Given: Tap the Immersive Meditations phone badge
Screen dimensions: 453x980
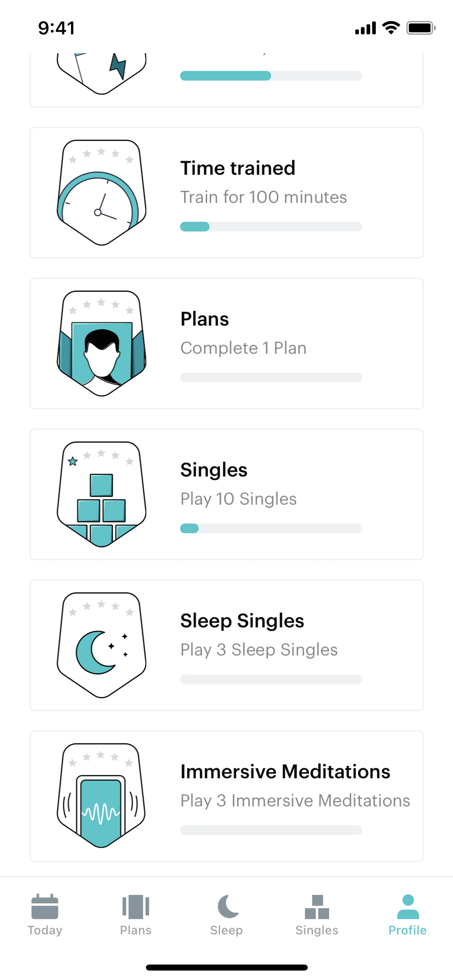Looking at the screenshot, I should click(101, 795).
